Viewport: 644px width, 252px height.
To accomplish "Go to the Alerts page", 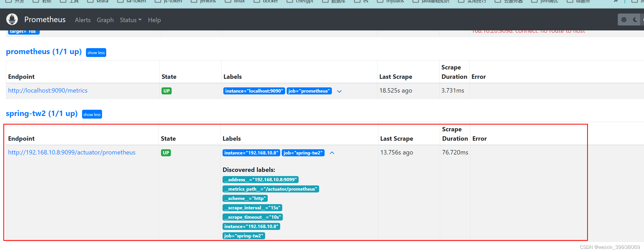I will [x=83, y=20].
